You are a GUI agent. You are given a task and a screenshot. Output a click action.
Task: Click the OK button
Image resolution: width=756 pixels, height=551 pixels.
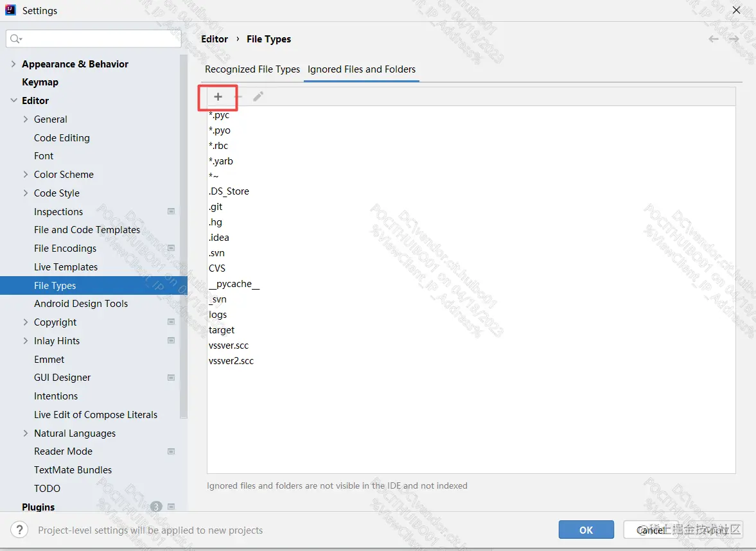pyautogui.click(x=586, y=530)
